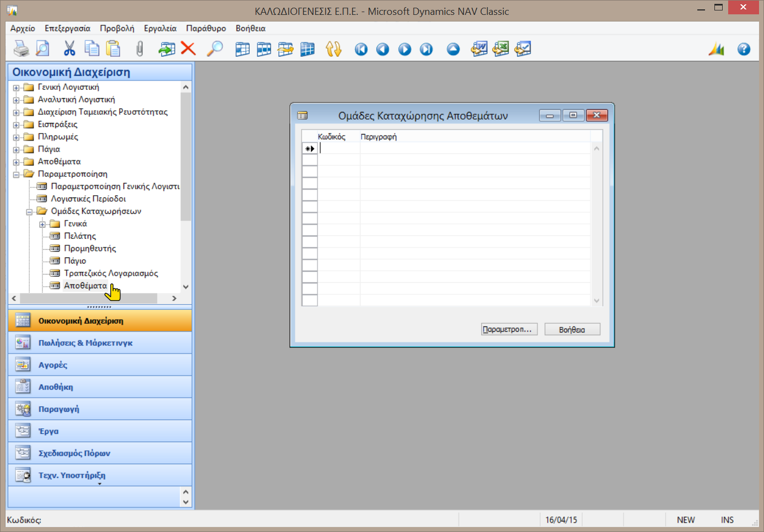The width and height of the screenshot is (764, 532).
Task: Click the Cut scissors icon
Action: pyautogui.click(x=69, y=49)
